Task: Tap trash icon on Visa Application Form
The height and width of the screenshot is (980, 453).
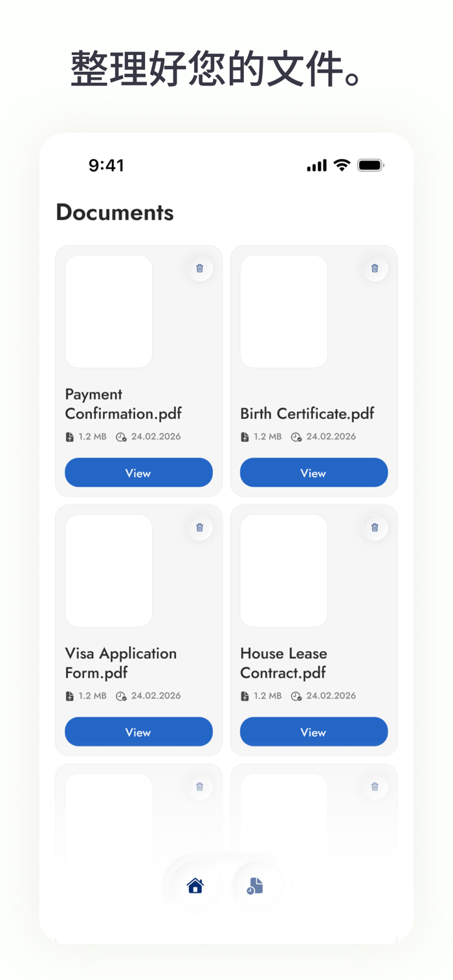Action: (x=200, y=528)
